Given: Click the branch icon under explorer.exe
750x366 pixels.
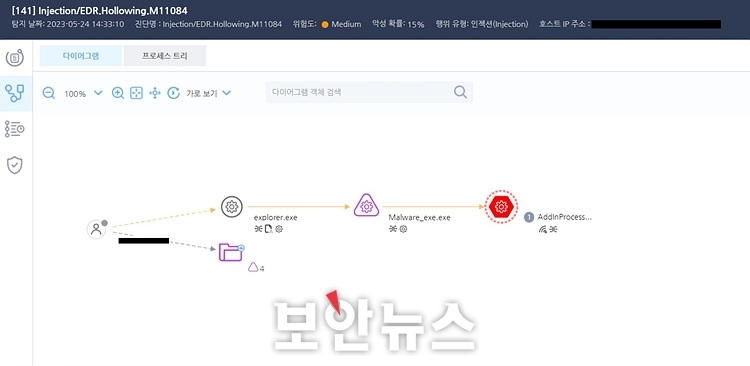Looking at the screenshot, I should click(259, 229).
